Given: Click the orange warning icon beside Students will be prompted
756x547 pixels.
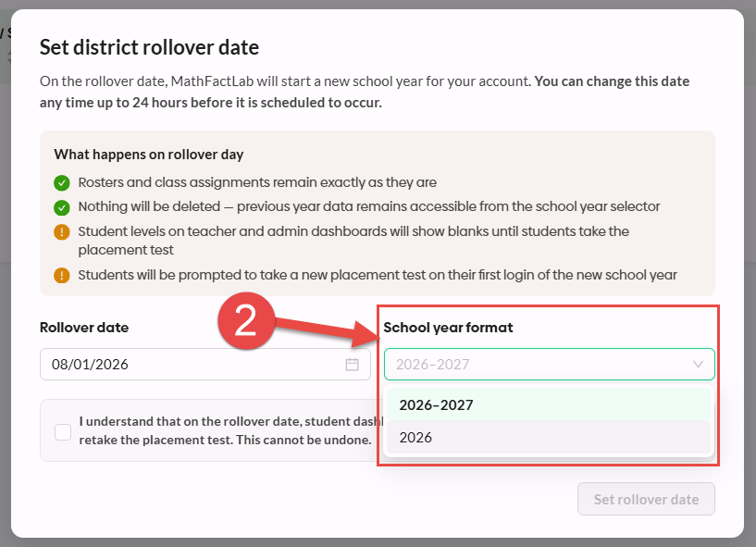Looking at the screenshot, I should point(62,276).
